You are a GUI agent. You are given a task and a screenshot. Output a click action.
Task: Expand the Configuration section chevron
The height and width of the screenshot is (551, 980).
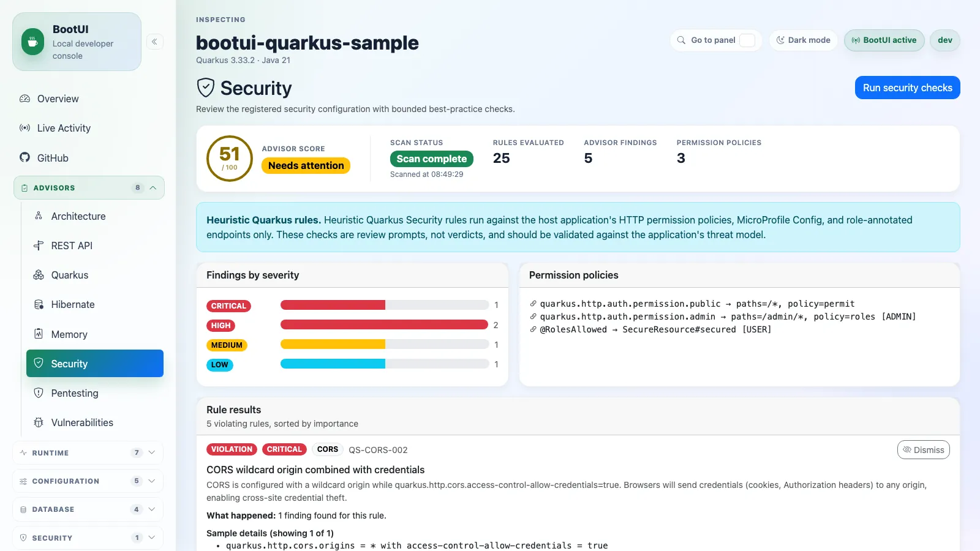[x=152, y=481]
